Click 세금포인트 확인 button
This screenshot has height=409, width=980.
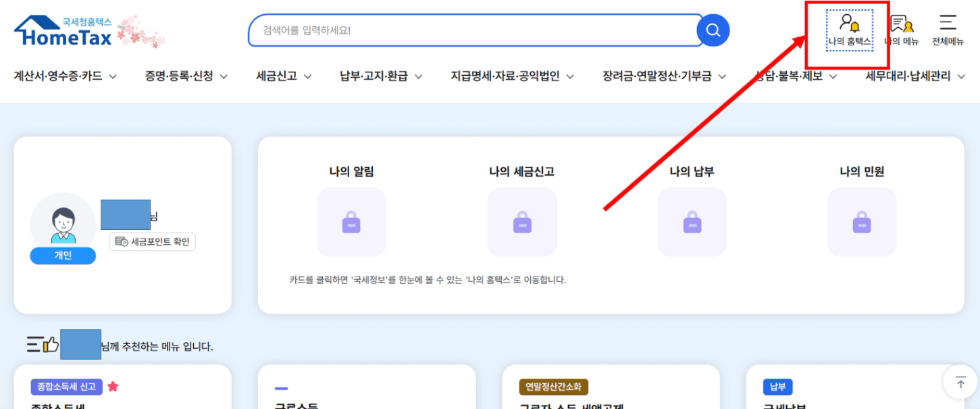pyautogui.click(x=153, y=241)
